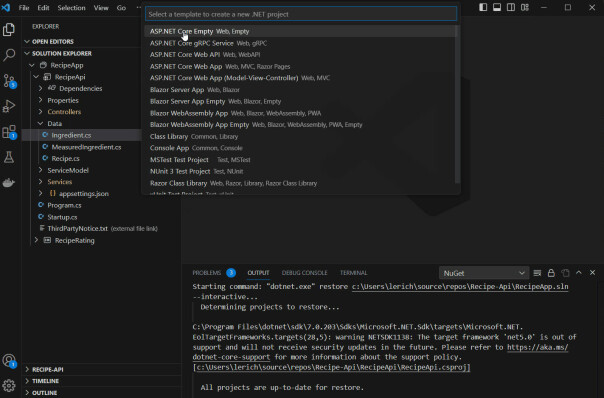The image size is (604, 398).
Task: Click the VS Code logo icon
Action: pyautogui.click(x=6, y=7)
